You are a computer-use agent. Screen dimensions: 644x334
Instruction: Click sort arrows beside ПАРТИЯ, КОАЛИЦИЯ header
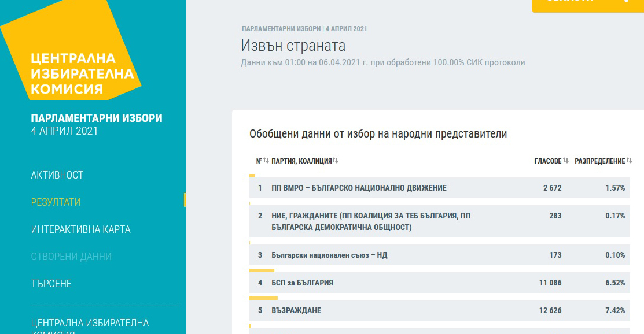coord(335,161)
